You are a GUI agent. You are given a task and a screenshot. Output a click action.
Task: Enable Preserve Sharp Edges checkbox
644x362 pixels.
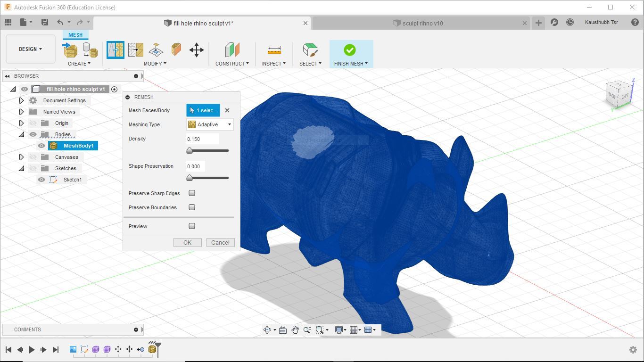pos(192,193)
